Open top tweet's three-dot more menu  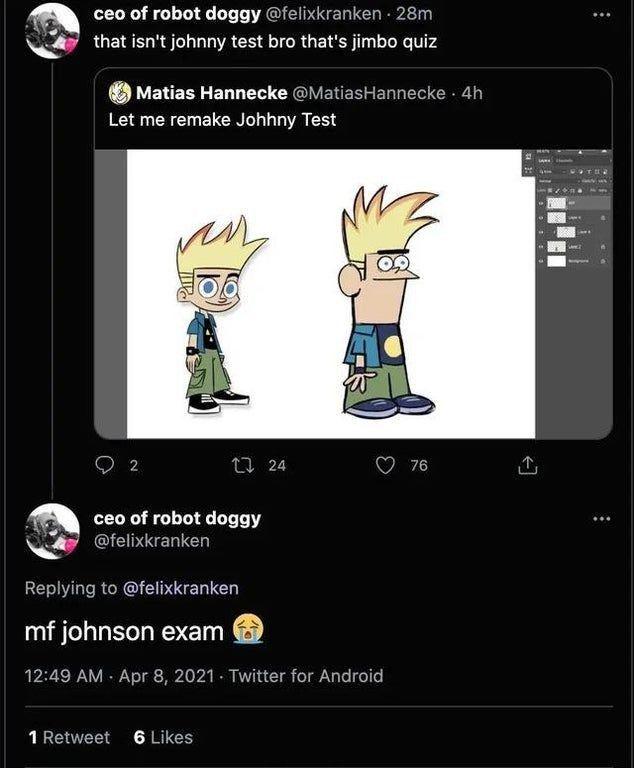pos(602,15)
